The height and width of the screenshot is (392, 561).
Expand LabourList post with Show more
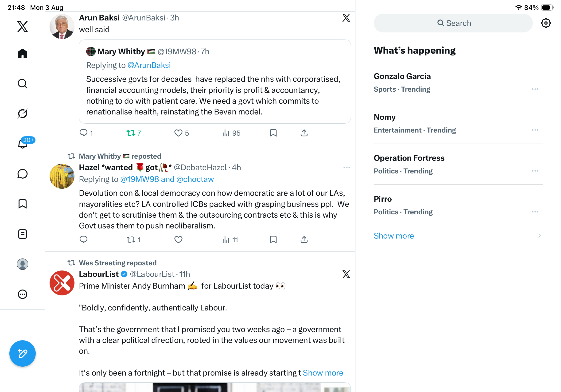pyautogui.click(x=323, y=373)
